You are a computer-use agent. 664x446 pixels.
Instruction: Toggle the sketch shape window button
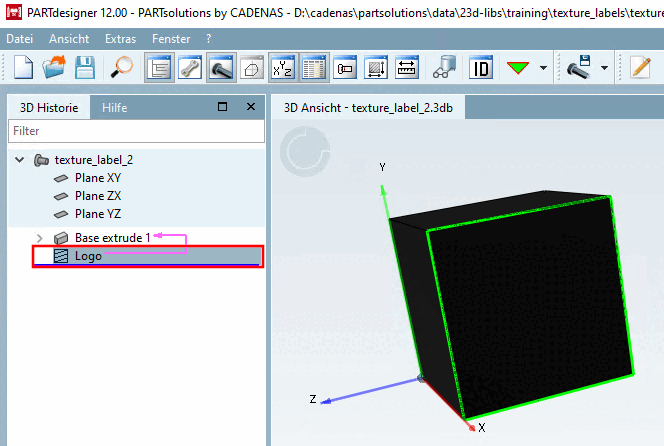[x=252, y=67]
